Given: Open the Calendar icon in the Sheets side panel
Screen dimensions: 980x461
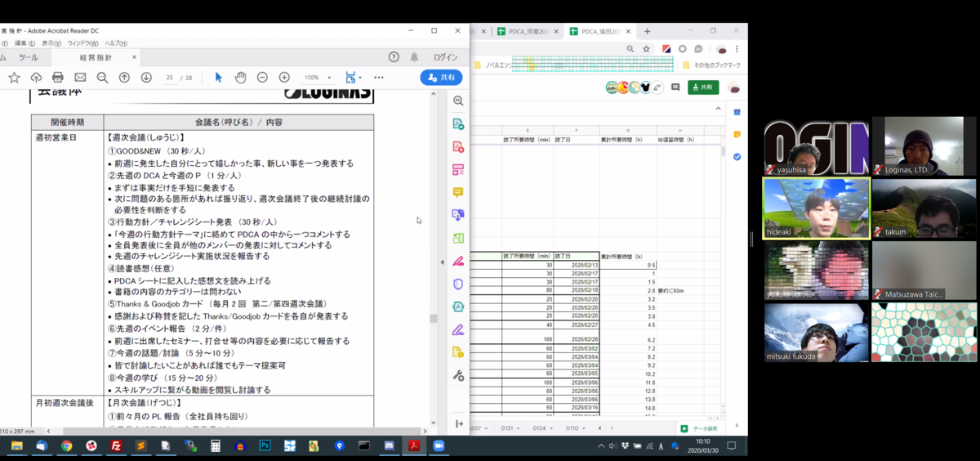Looking at the screenshot, I should tap(736, 113).
